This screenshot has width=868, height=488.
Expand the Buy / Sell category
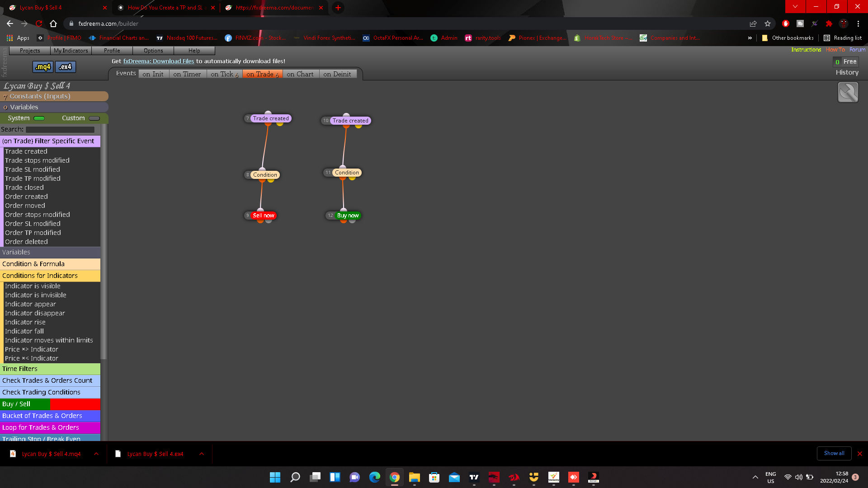click(x=50, y=404)
